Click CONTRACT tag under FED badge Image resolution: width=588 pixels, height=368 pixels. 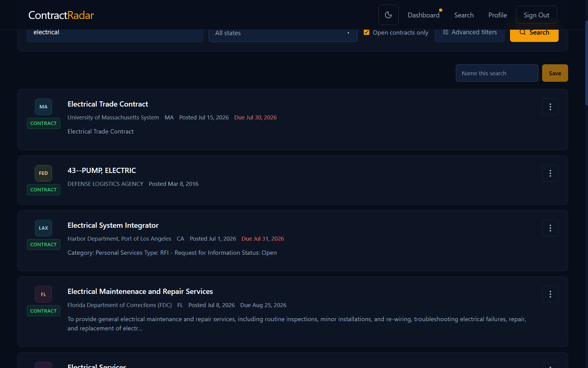point(43,190)
